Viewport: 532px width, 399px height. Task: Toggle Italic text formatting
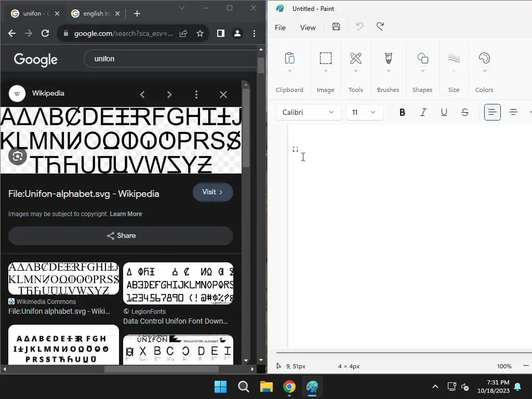coord(423,112)
